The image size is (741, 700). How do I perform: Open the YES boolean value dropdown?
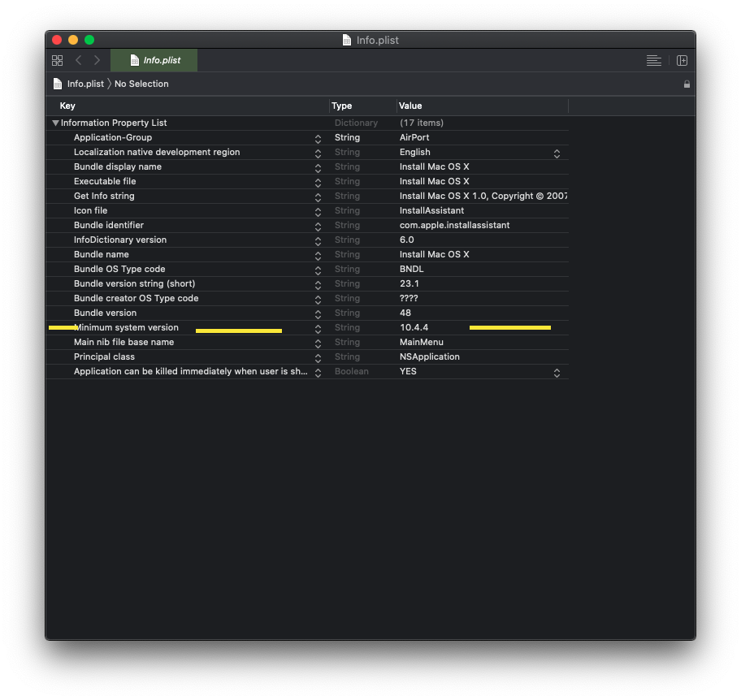point(557,374)
